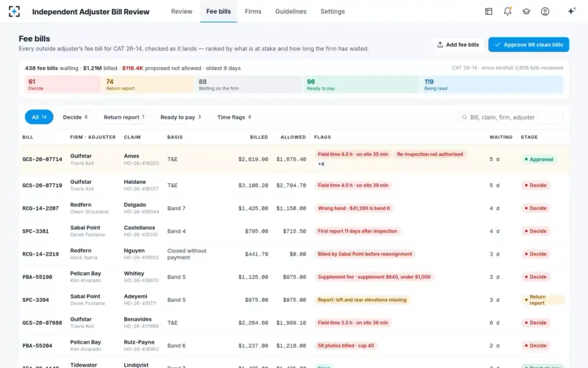Open bill GCS-26-07714
The image size is (588, 368).
(x=42, y=159)
